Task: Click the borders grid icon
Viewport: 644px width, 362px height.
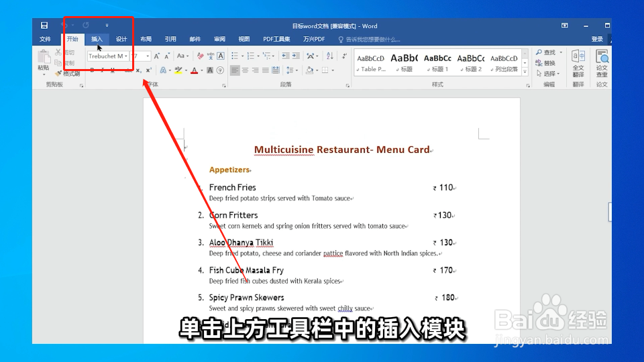Action: pyautogui.click(x=325, y=70)
